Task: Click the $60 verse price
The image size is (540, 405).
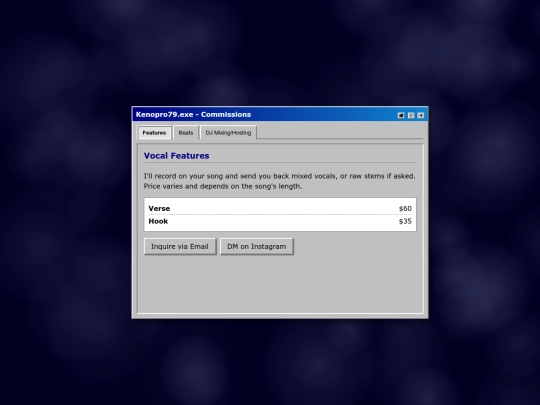Action: click(x=405, y=208)
